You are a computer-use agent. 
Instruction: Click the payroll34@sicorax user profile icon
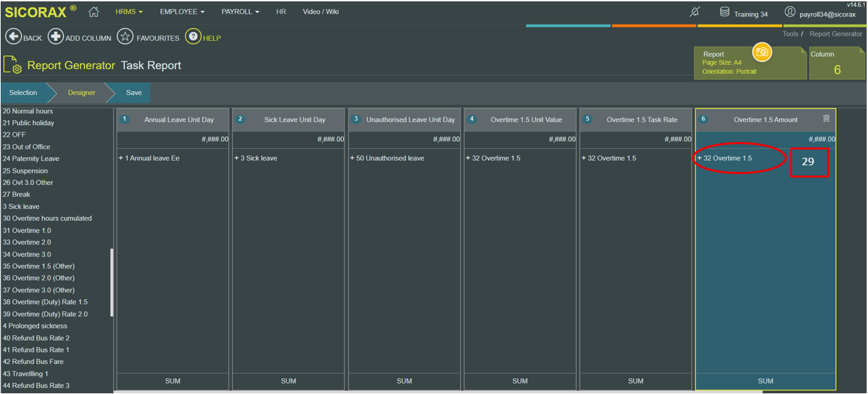tap(790, 12)
